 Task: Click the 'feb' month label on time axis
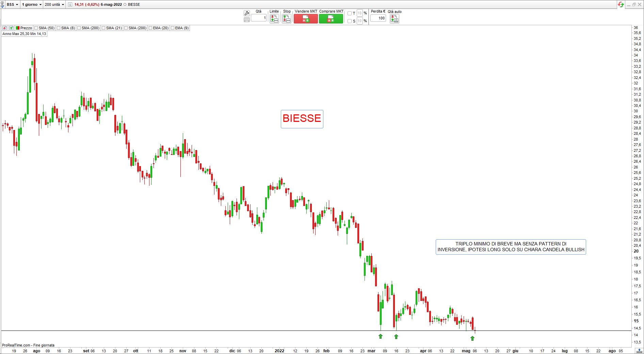pyautogui.click(x=326, y=351)
